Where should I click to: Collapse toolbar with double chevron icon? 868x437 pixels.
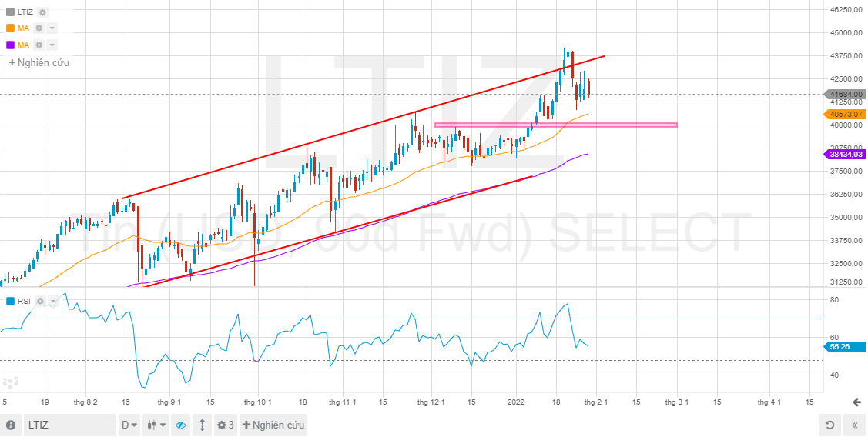point(854,425)
